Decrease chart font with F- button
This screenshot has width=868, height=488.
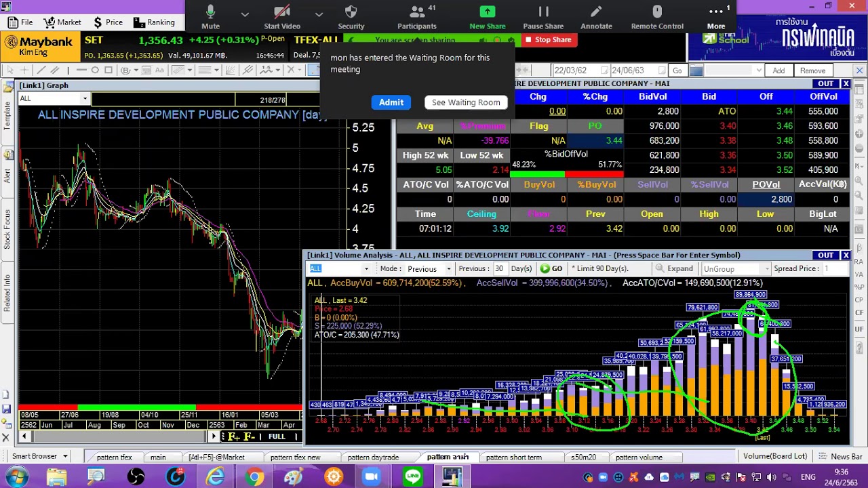(x=250, y=437)
